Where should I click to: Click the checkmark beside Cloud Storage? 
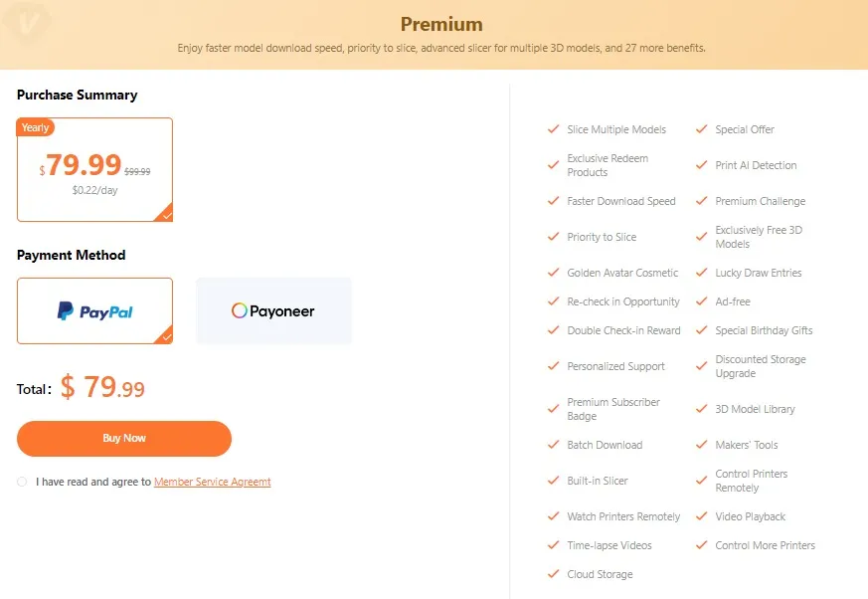(553, 574)
